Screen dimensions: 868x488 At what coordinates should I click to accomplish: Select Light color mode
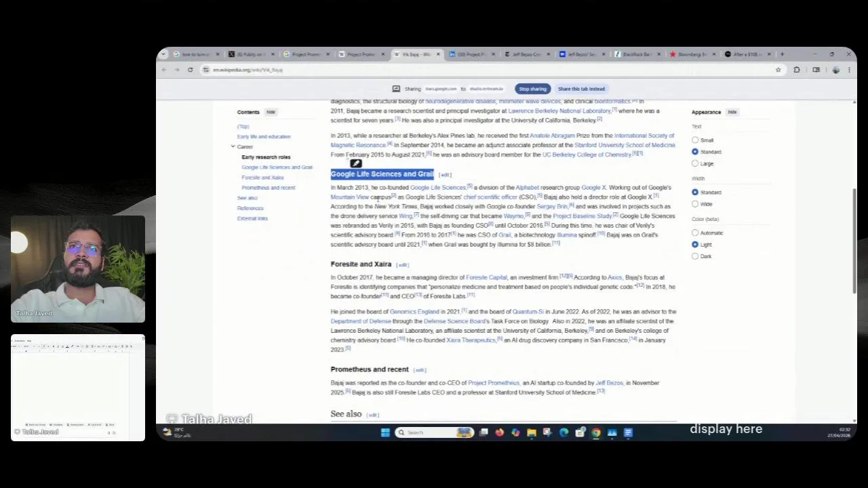point(695,245)
